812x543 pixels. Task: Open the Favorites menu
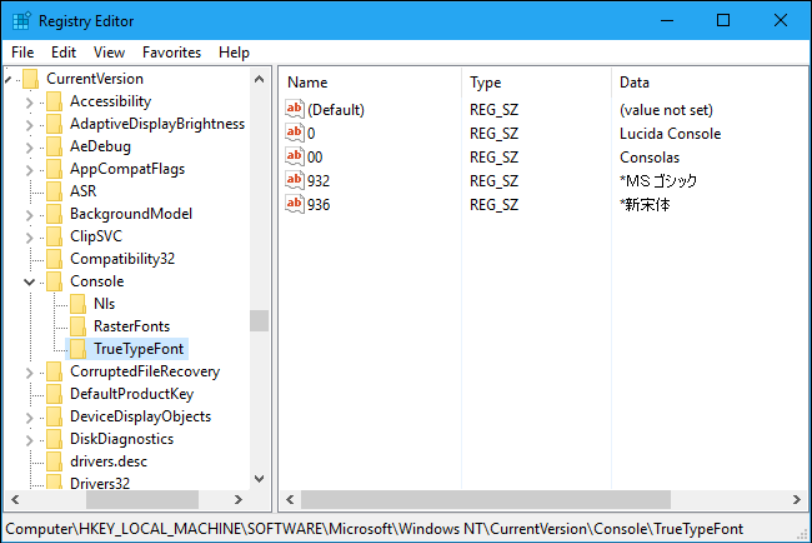[x=171, y=52]
